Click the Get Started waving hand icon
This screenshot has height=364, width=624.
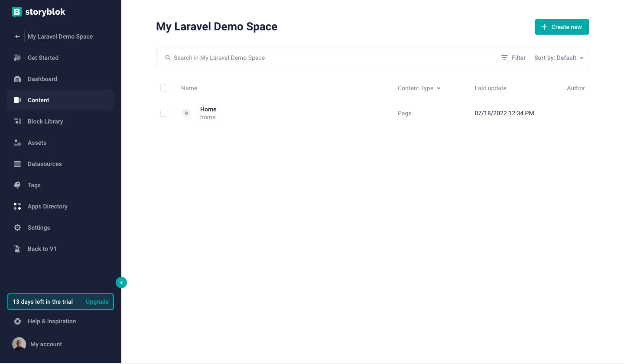tap(17, 58)
